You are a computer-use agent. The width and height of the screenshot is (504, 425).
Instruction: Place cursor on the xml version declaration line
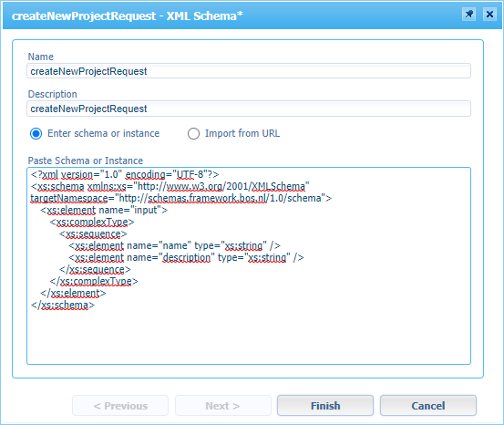click(125, 174)
